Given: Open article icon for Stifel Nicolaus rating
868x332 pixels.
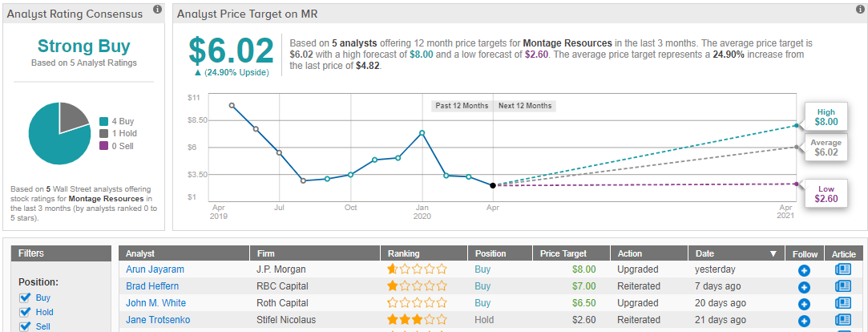Looking at the screenshot, I should [x=842, y=321].
